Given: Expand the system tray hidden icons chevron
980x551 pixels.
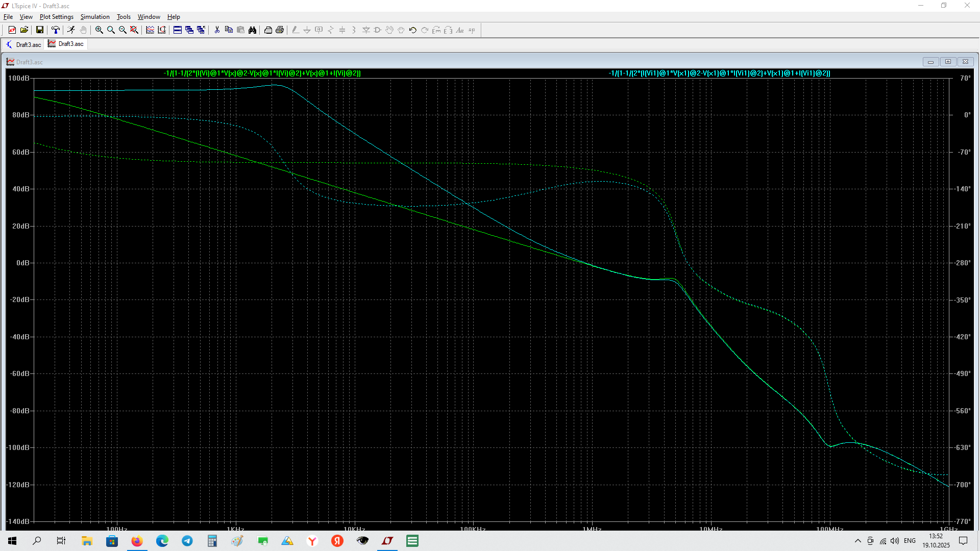Looking at the screenshot, I should click(x=857, y=541).
